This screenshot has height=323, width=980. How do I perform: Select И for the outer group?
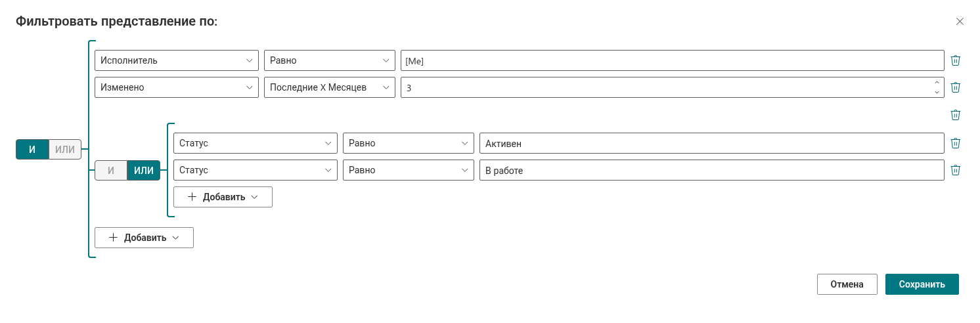click(x=32, y=149)
